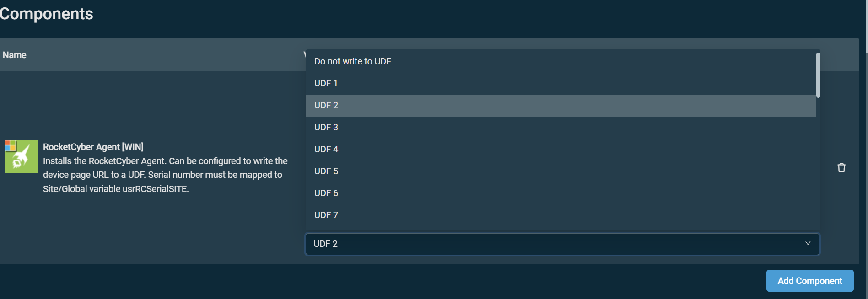Viewport: 868px width, 299px height.
Task: Click the dropdown list scrollbar thumb
Action: (x=818, y=75)
